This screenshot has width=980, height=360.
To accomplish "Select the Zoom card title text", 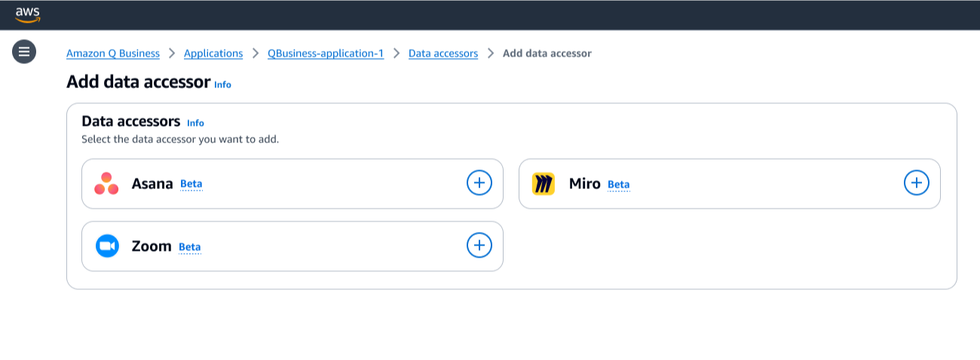I will click(x=152, y=246).
